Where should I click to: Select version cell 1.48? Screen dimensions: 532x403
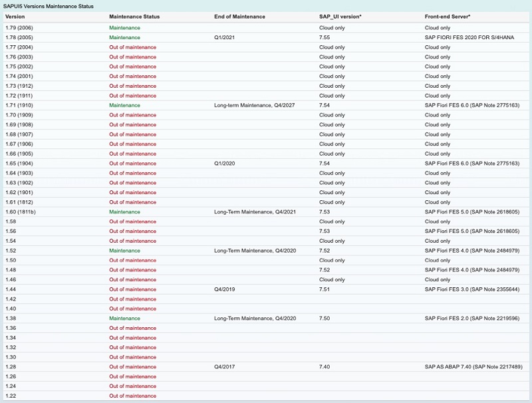11,270
